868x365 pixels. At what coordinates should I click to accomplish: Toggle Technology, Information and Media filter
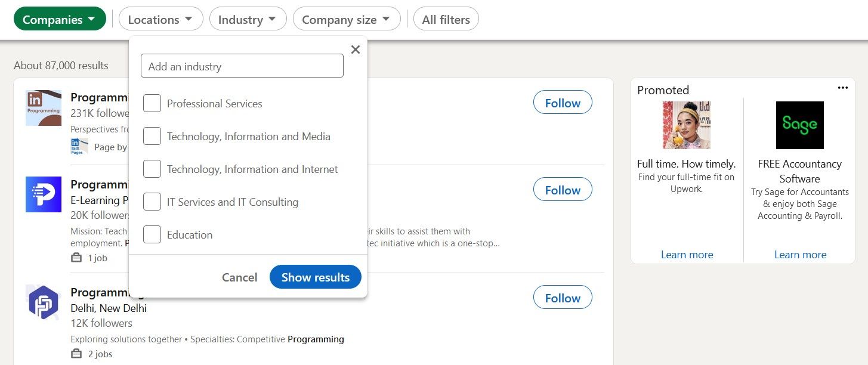coord(152,136)
